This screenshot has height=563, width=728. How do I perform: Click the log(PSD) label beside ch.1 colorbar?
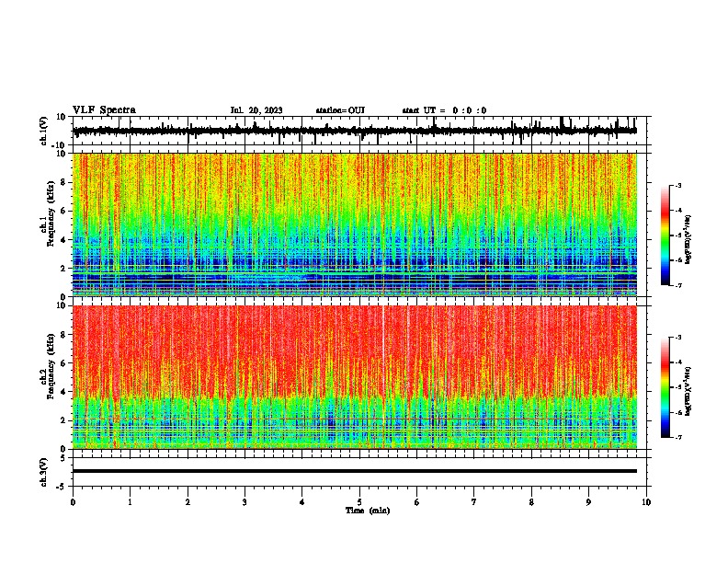[688, 240]
